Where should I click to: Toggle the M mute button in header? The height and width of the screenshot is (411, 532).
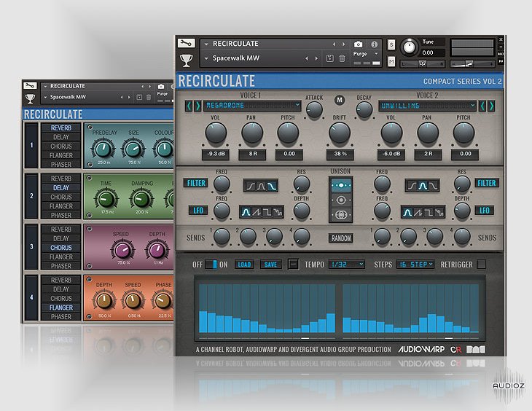pyautogui.click(x=391, y=61)
